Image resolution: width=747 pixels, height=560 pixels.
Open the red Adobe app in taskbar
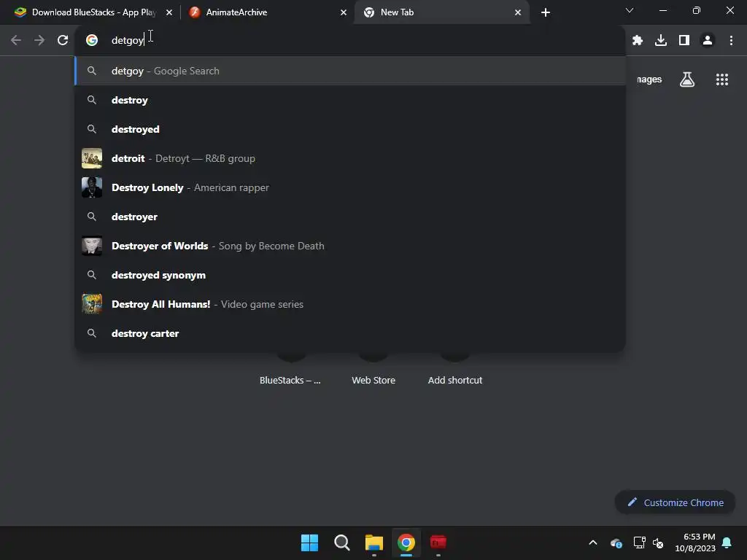pyautogui.click(x=438, y=542)
